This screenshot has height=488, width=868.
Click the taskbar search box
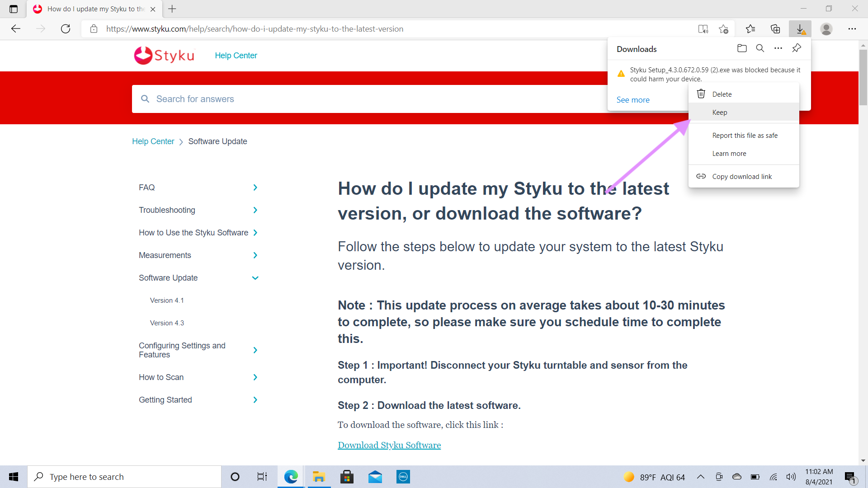point(124,477)
